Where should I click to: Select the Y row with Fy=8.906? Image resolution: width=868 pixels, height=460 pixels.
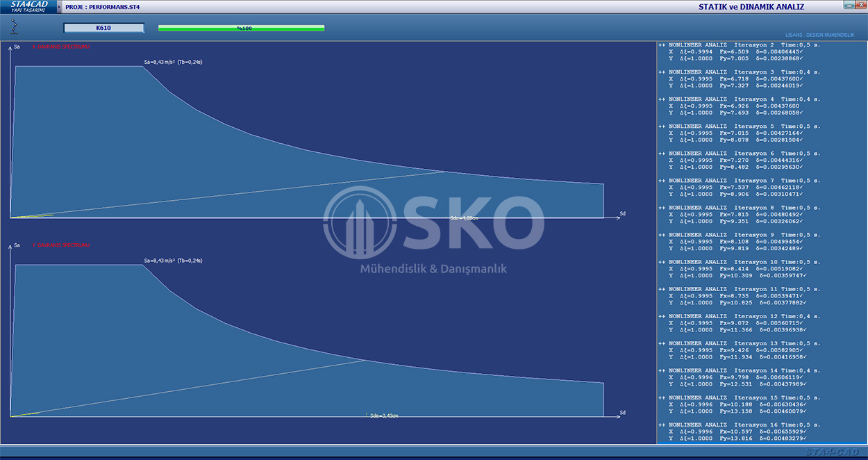tap(737, 194)
